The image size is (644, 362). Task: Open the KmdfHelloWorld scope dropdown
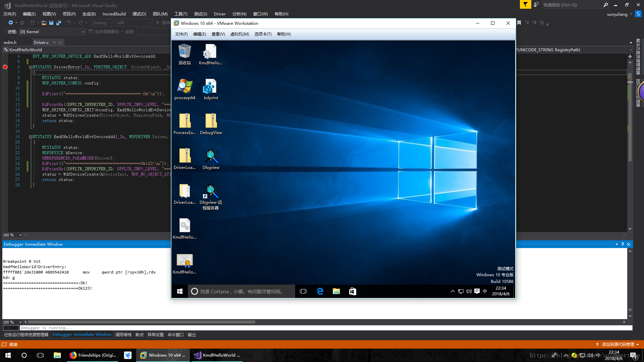pyautogui.click(x=87, y=50)
